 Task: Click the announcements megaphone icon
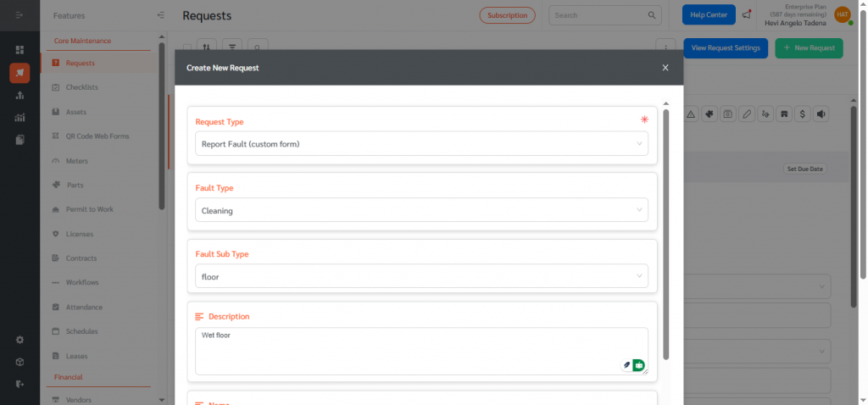[746, 14]
